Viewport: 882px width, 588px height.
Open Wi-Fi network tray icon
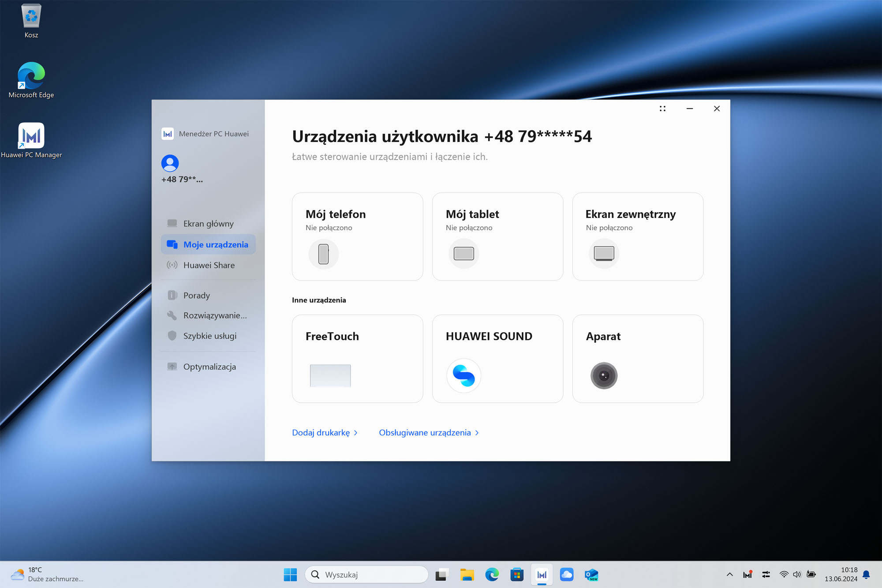tap(784, 575)
